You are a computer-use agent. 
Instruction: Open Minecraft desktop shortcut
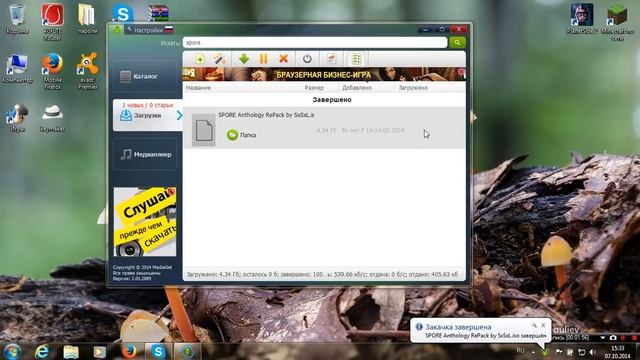617,22
